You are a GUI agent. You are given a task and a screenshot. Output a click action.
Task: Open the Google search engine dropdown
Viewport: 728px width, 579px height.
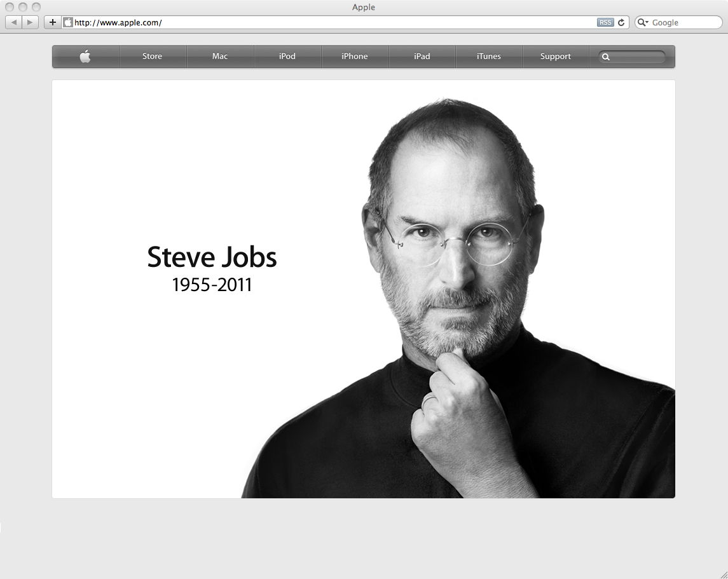643,22
